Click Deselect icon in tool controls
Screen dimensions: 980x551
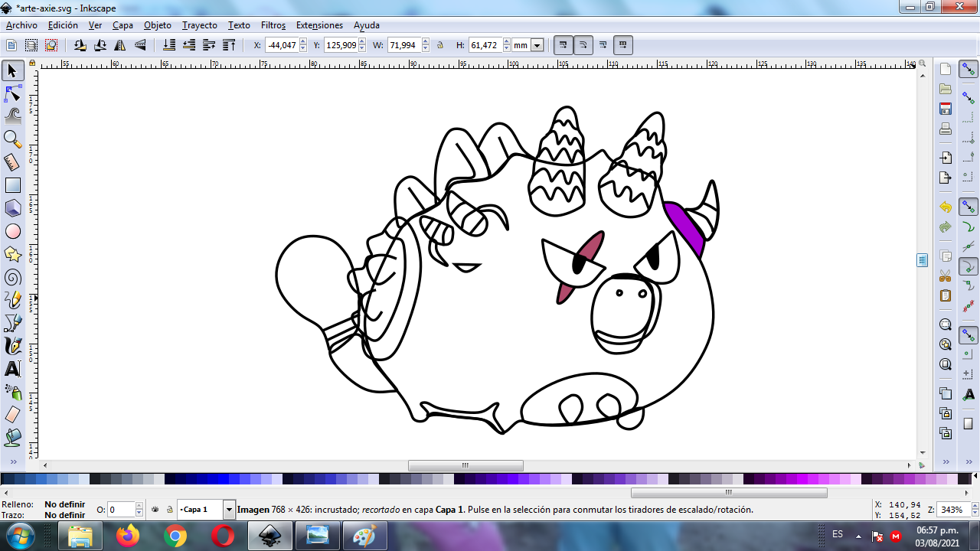[x=51, y=45]
